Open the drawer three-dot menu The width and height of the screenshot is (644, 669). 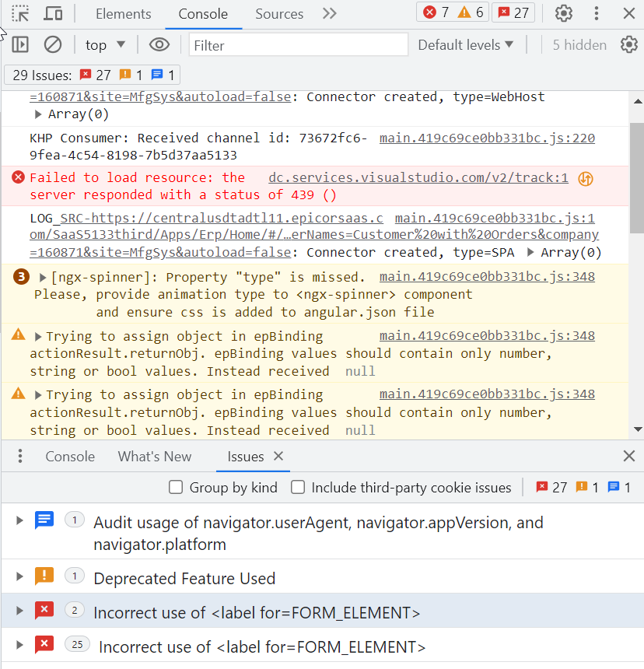(19, 456)
